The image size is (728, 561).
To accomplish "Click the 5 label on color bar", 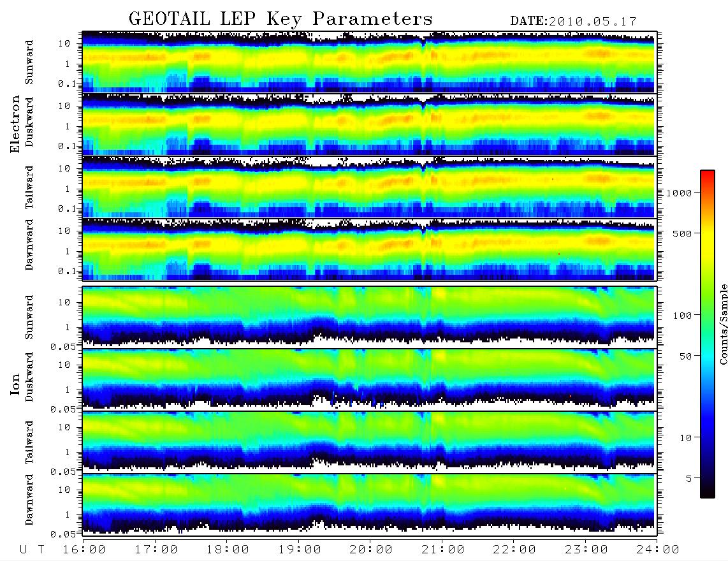I will (688, 479).
